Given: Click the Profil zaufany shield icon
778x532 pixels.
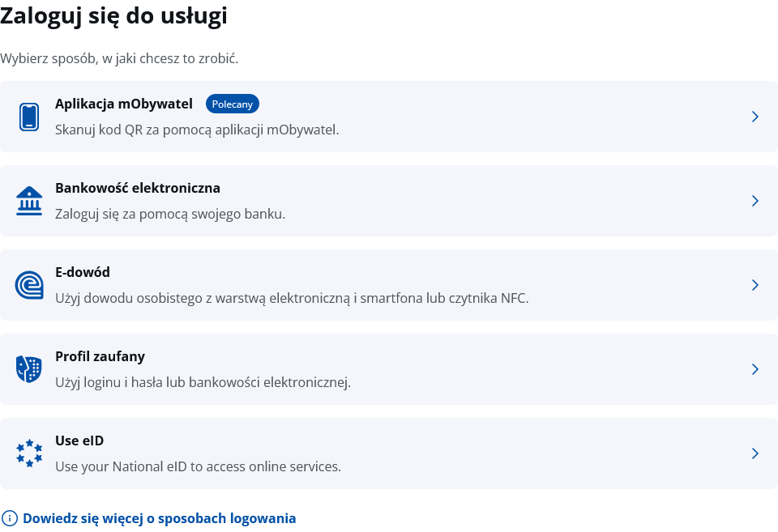Looking at the screenshot, I should click(29, 369).
